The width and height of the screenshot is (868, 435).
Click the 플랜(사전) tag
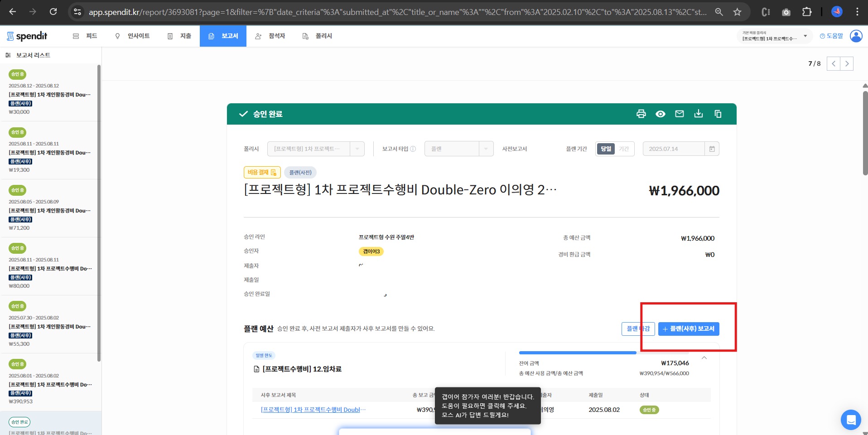coord(300,172)
